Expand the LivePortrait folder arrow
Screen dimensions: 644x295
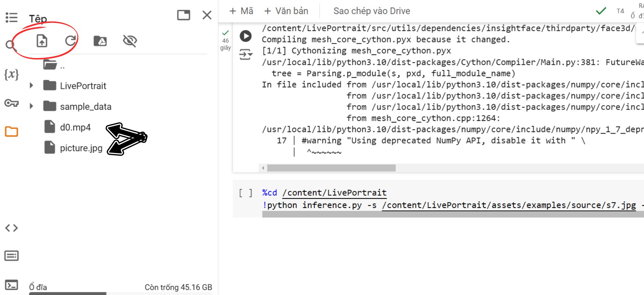[x=31, y=85]
